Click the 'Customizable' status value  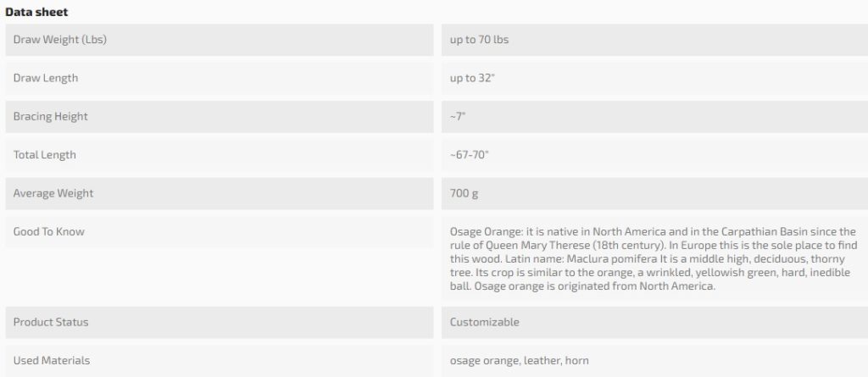pos(485,322)
